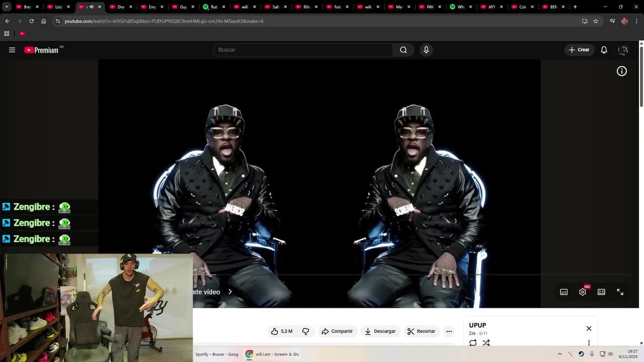Open more actions ellipsis below video
This screenshot has width=644, height=362.
449,331
